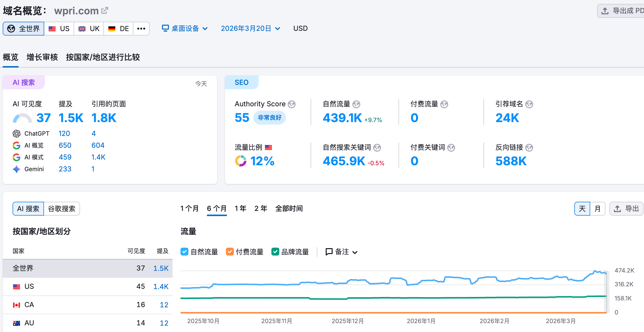Click globe icon next to Authority Score
This screenshot has width=644, height=332.
click(291, 104)
